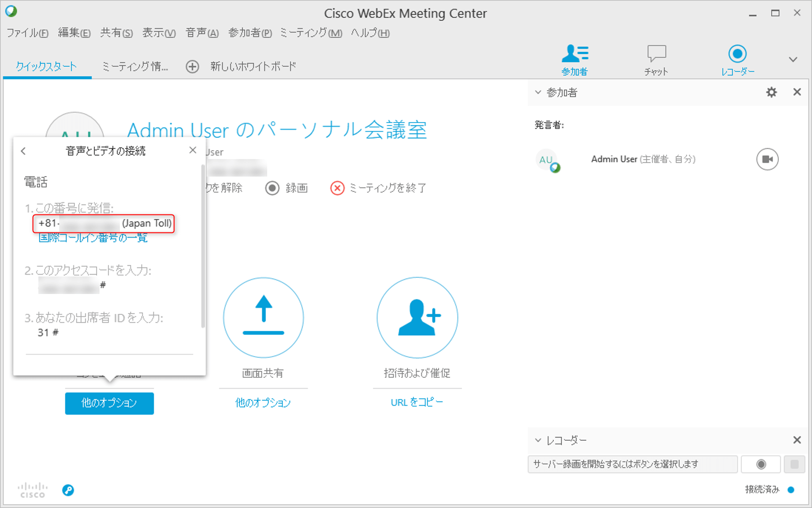This screenshot has width=812, height=508.
Task: Collapse the レコーダー panel section
Action: pyautogui.click(x=538, y=440)
